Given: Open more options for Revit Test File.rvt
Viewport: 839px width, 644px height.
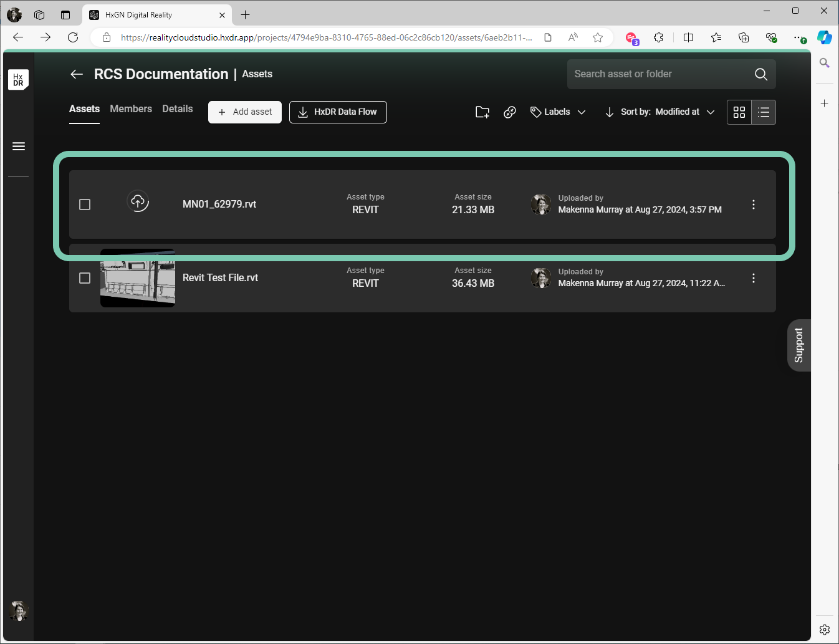Looking at the screenshot, I should [x=754, y=278].
